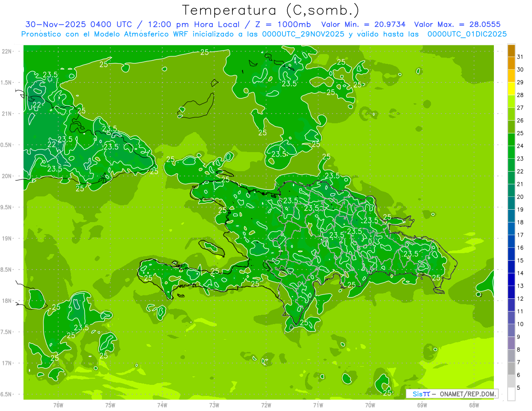The width and height of the screenshot is (532, 411).
Task: Click the color scale label "5"
Action: tap(519, 388)
